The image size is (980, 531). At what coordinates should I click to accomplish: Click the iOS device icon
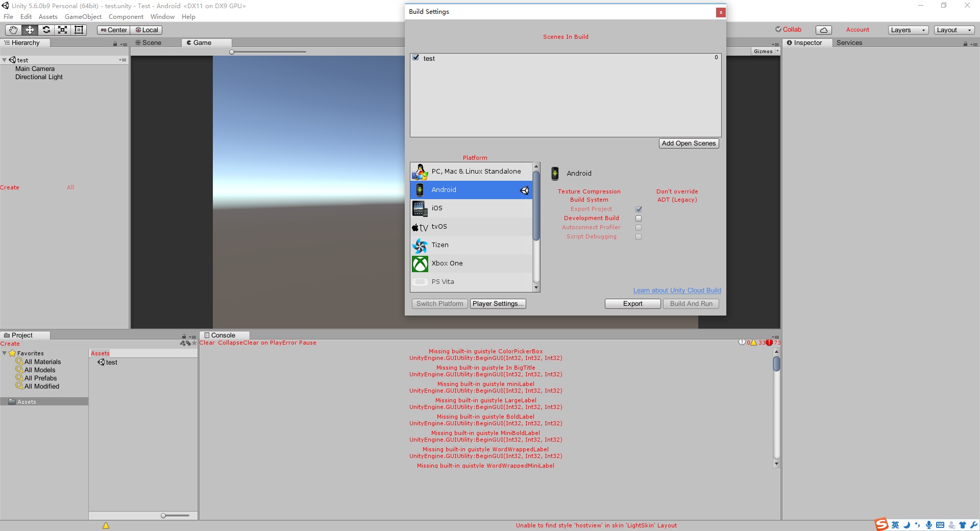pos(420,208)
